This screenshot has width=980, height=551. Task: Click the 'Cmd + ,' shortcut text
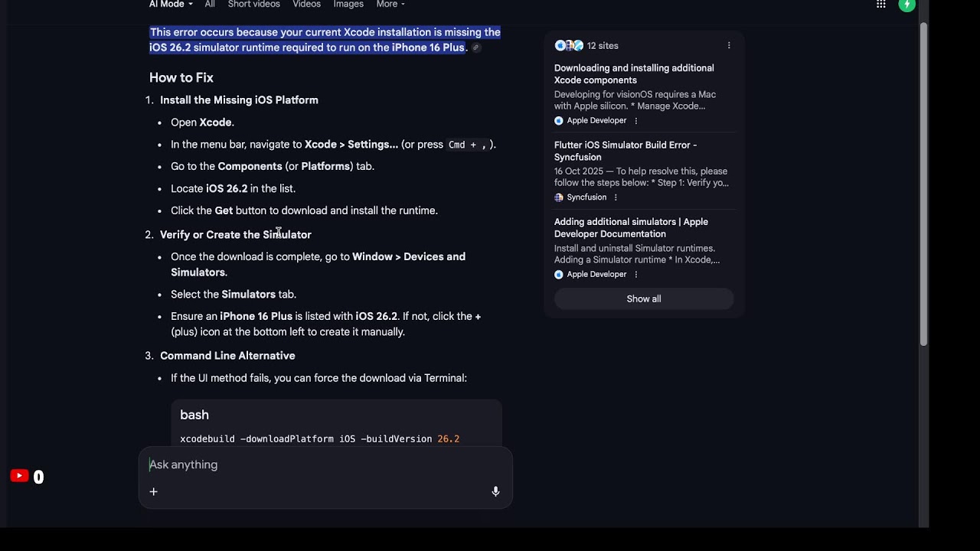click(x=467, y=145)
